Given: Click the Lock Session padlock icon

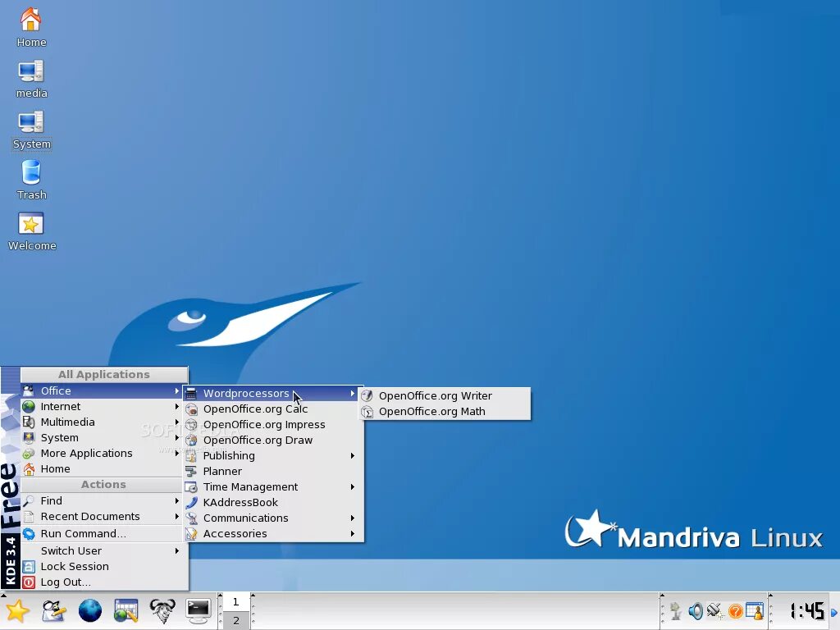Looking at the screenshot, I should pyautogui.click(x=29, y=566).
